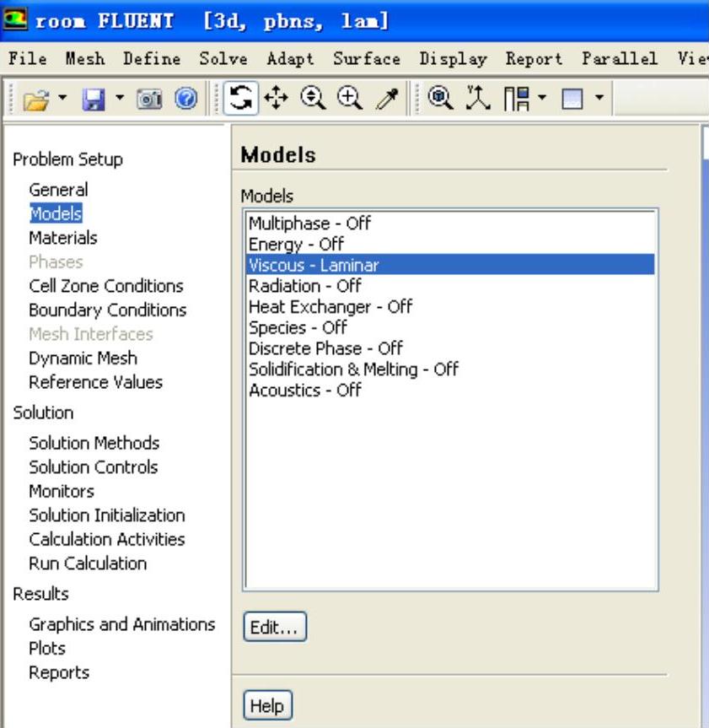Open Cell Zone Conditions
This screenshot has width=709, height=728.
click(x=106, y=286)
